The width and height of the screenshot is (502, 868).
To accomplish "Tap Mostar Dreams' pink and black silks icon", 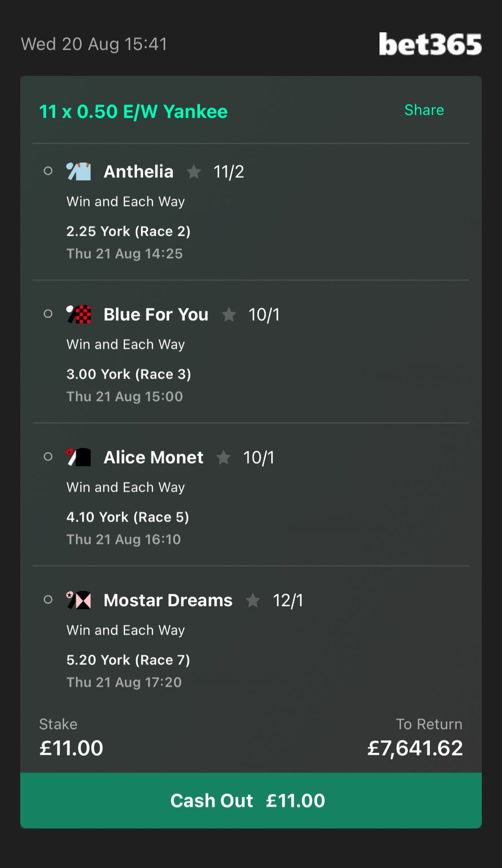I will (79, 599).
